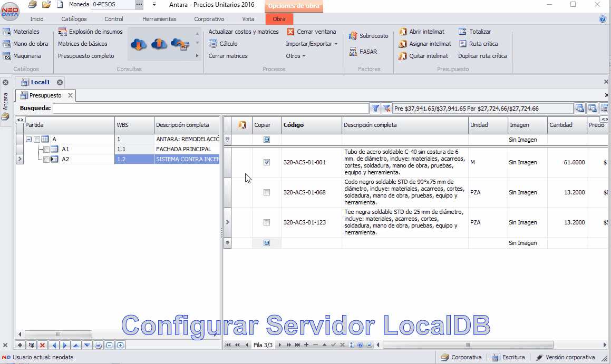The width and height of the screenshot is (611, 364).
Task: Open the Cálculo process
Action: click(223, 44)
